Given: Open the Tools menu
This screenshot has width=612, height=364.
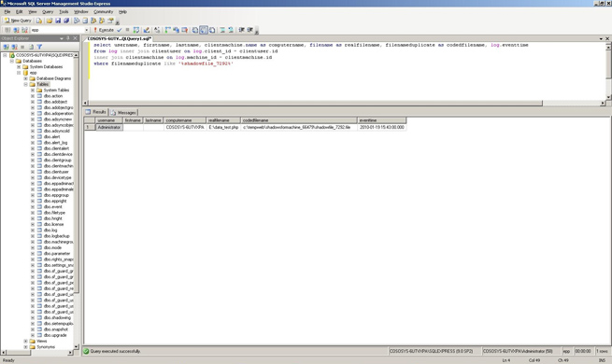Looking at the screenshot, I should point(64,12).
